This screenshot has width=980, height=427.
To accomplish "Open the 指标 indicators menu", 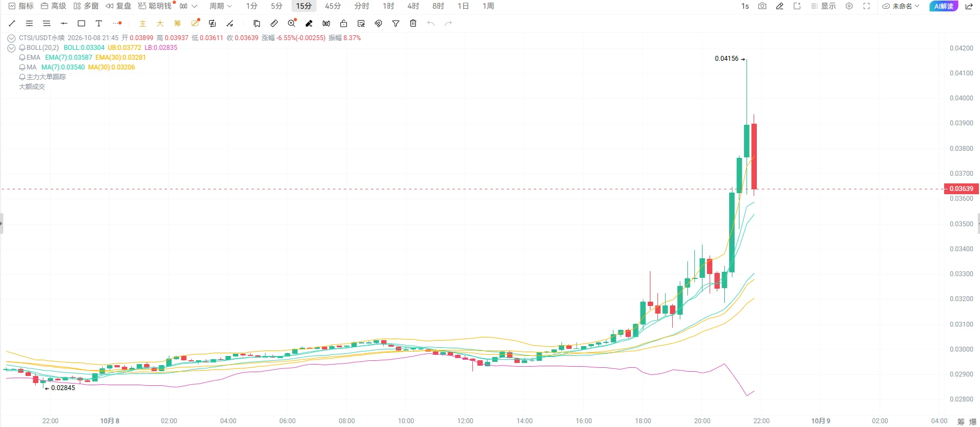I will [x=21, y=6].
